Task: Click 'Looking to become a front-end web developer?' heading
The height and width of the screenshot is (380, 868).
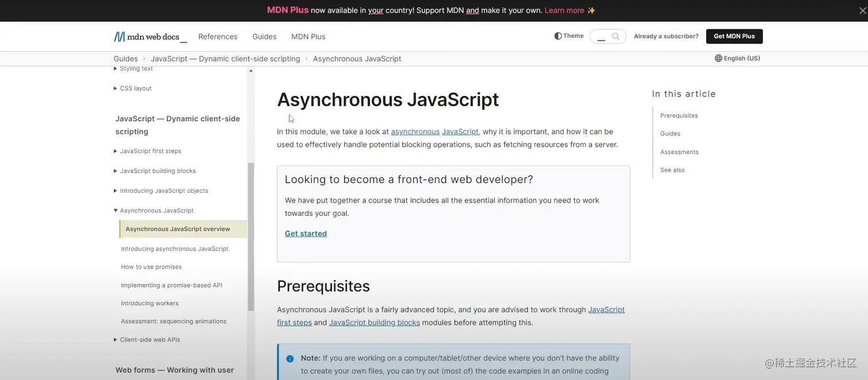Action: pyautogui.click(x=409, y=180)
